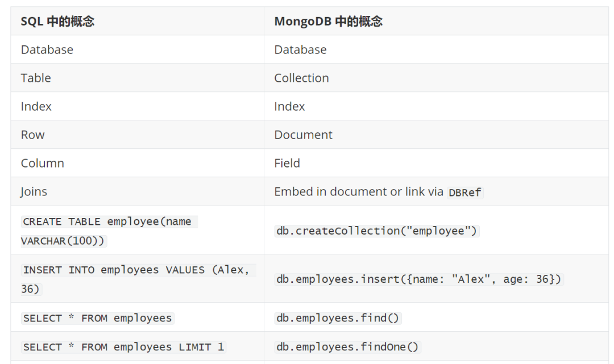614x364 pixels.
Task: Click the INSERT INTO employees code snippet
Action: [x=136, y=270]
